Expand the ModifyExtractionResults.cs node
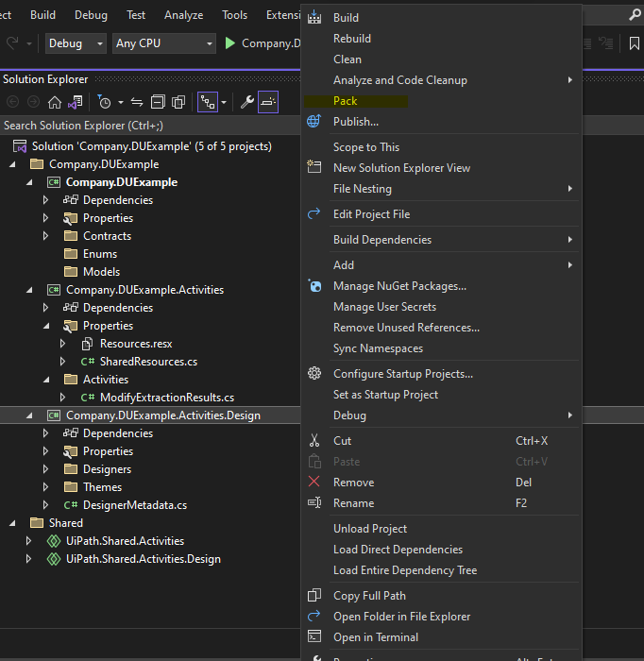 point(62,398)
